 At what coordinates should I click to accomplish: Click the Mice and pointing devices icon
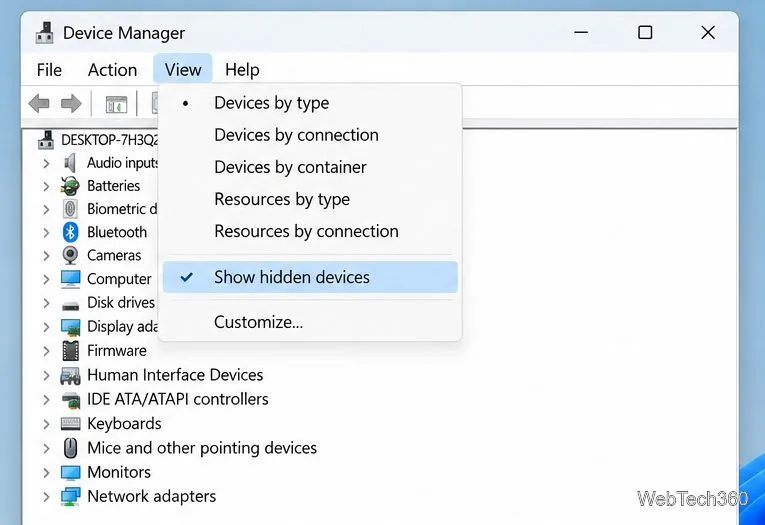point(71,448)
